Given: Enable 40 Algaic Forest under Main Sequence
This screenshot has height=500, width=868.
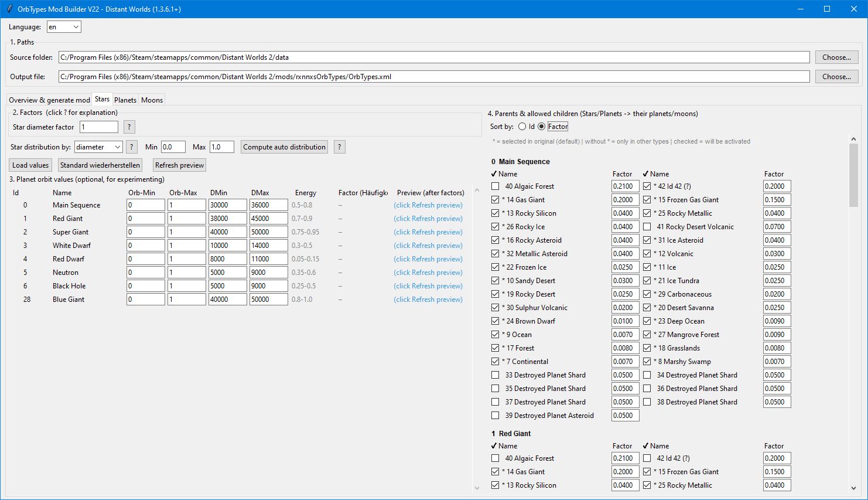Looking at the screenshot, I should [495, 186].
